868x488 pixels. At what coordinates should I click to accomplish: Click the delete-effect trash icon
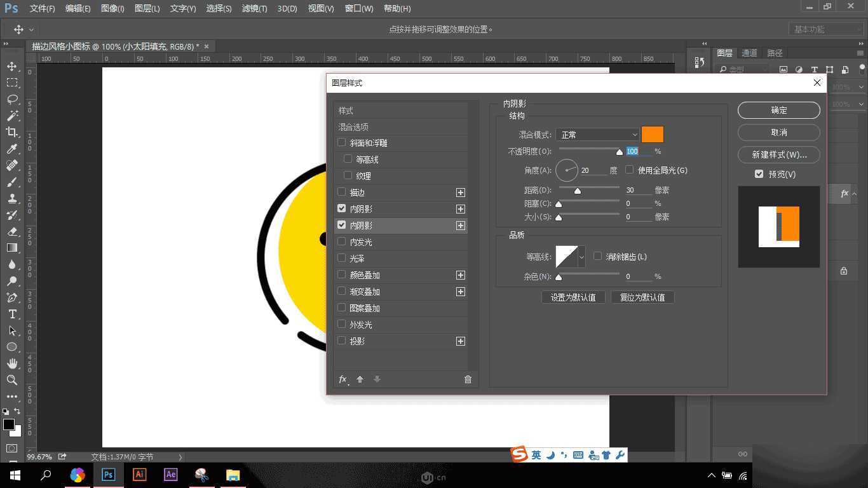(x=468, y=379)
